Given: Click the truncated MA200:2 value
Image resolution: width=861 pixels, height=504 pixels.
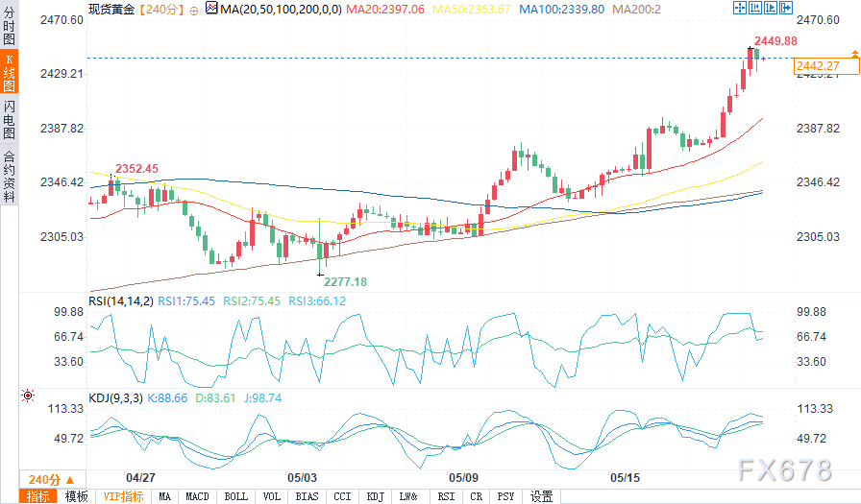Looking at the screenshot, I should click(x=637, y=10).
